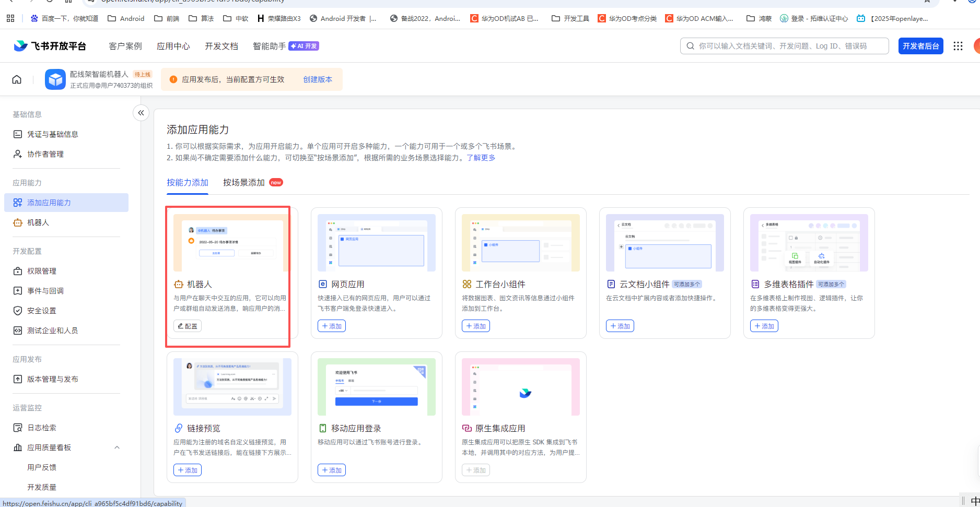
Task: Open the 开发工具 bookmarks folder
Action: point(570,18)
